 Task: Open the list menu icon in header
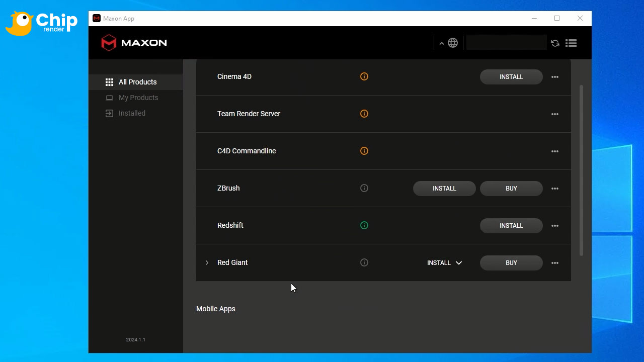571,43
